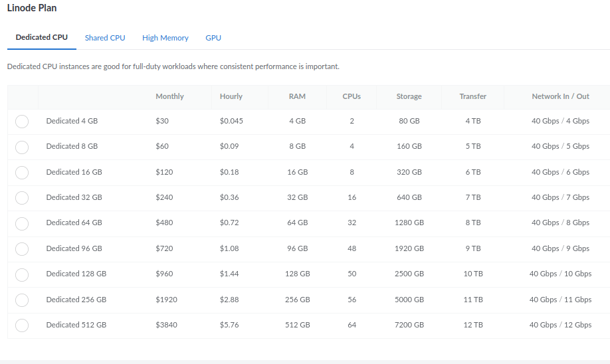Choose the Dedicated 16 GB plan radio button
The height and width of the screenshot is (364, 610).
pos(22,172)
